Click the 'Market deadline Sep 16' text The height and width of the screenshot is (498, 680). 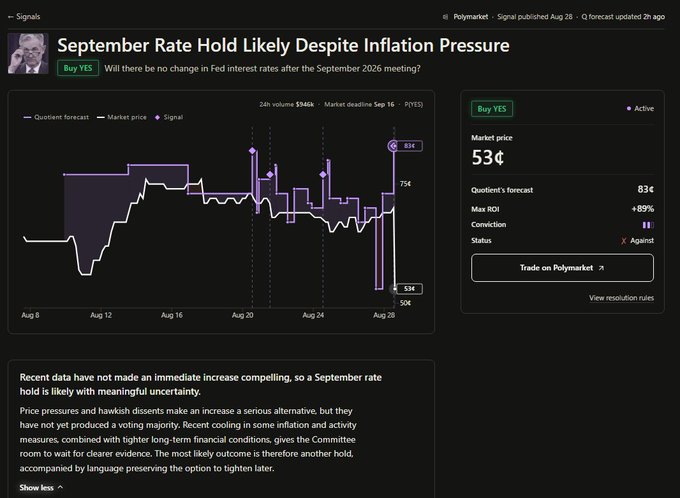click(359, 105)
